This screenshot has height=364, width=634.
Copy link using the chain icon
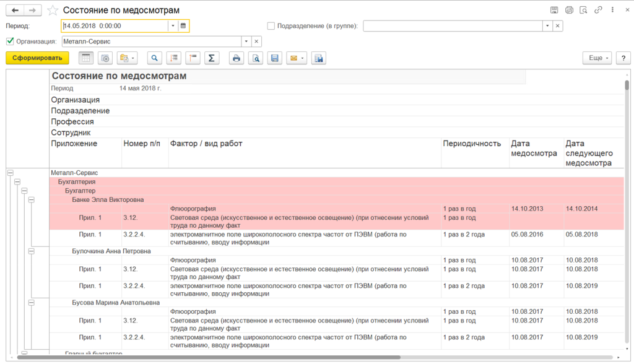(x=598, y=10)
